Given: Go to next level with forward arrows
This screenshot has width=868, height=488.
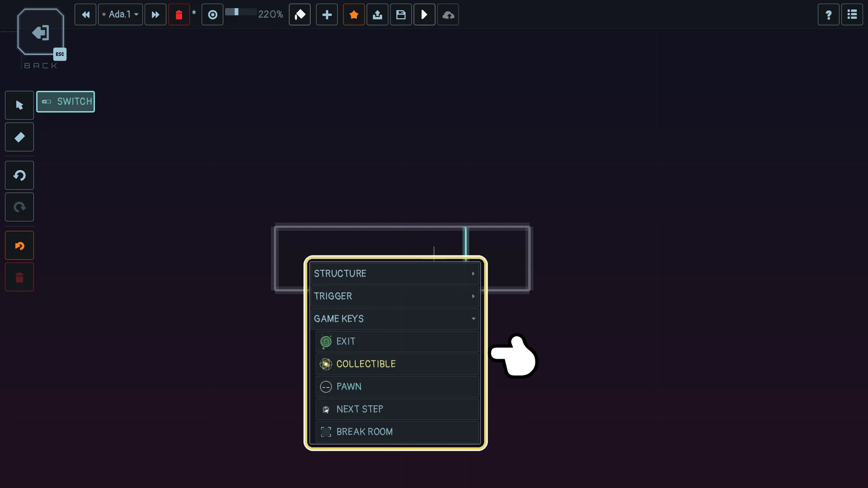Looking at the screenshot, I should (x=155, y=14).
